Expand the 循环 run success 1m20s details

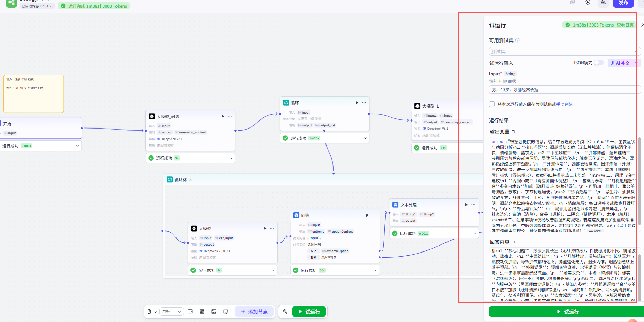tap(365, 138)
